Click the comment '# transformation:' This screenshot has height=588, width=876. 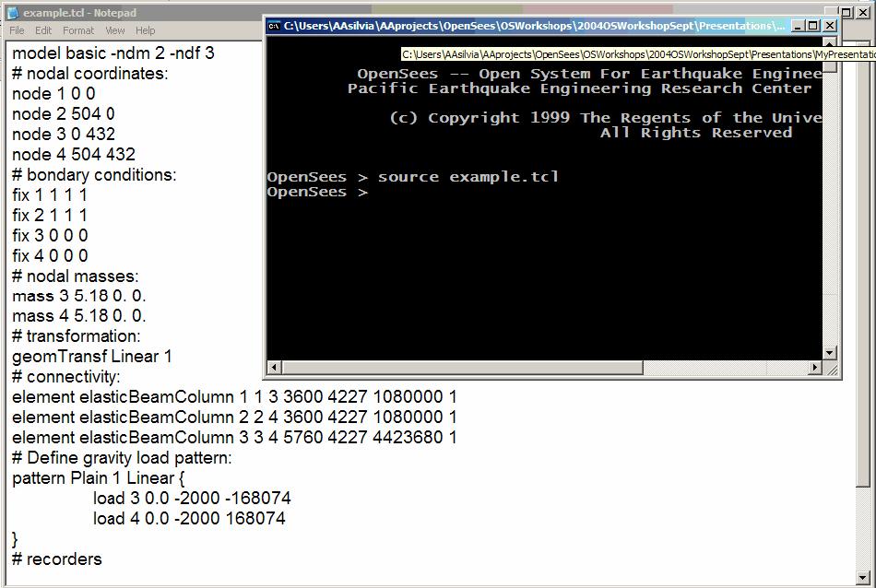[77, 336]
